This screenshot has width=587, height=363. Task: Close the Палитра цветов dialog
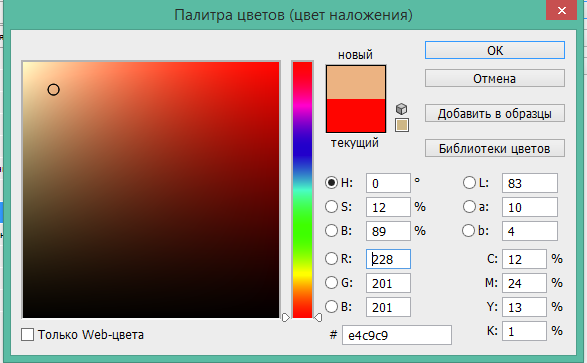pos(561,10)
